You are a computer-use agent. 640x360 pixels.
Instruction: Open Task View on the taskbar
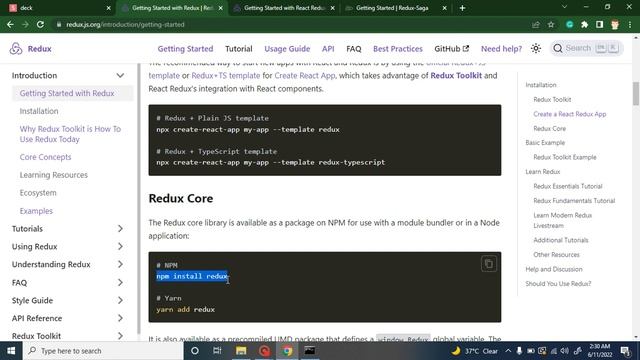pos(217,351)
